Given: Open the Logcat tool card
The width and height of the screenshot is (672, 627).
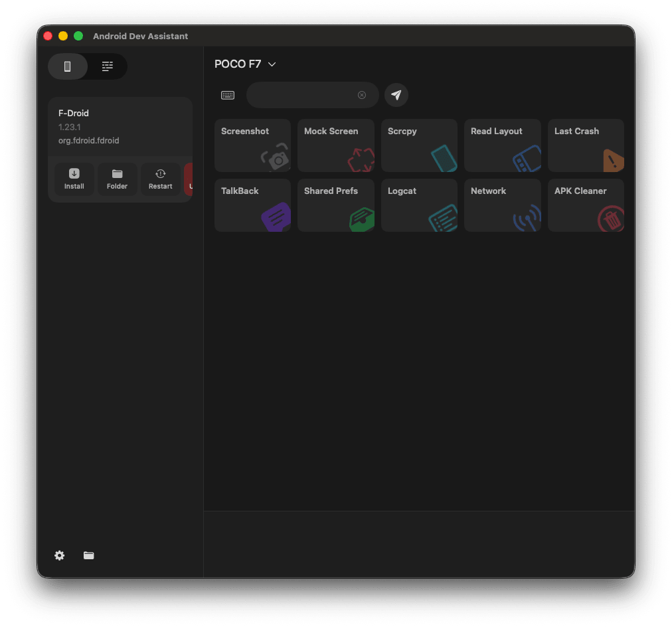Looking at the screenshot, I should click(419, 205).
